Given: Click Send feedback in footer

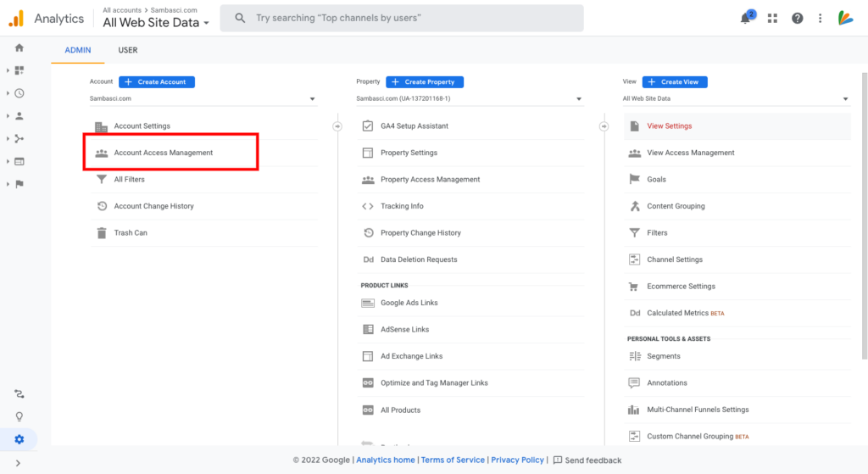Looking at the screenshot, I should (x=587, y=460).
